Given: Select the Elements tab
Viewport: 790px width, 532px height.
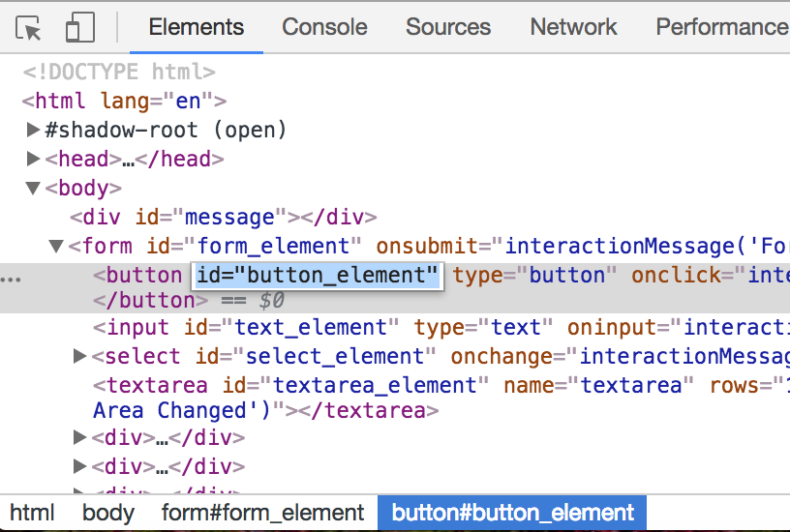Looking at the screenshot, I should (x=196, y=27).
